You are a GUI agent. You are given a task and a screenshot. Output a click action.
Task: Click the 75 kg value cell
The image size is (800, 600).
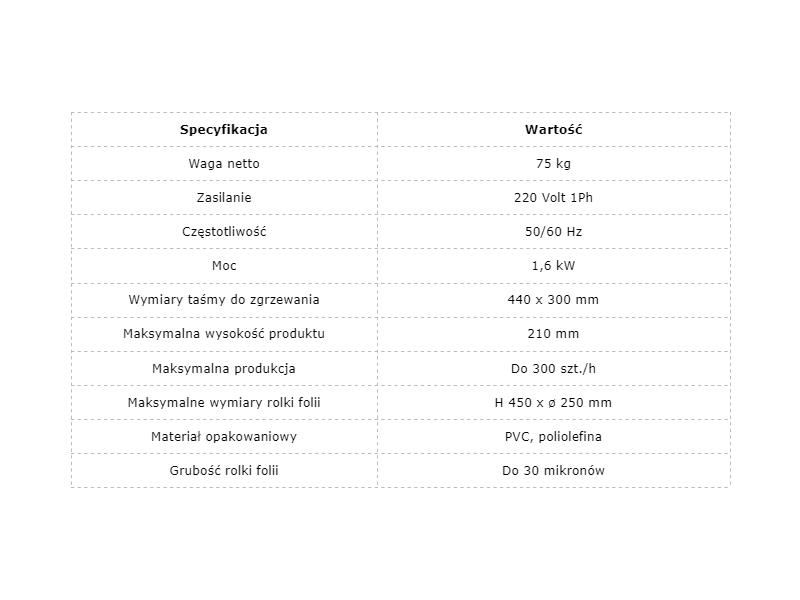[554, 164]
